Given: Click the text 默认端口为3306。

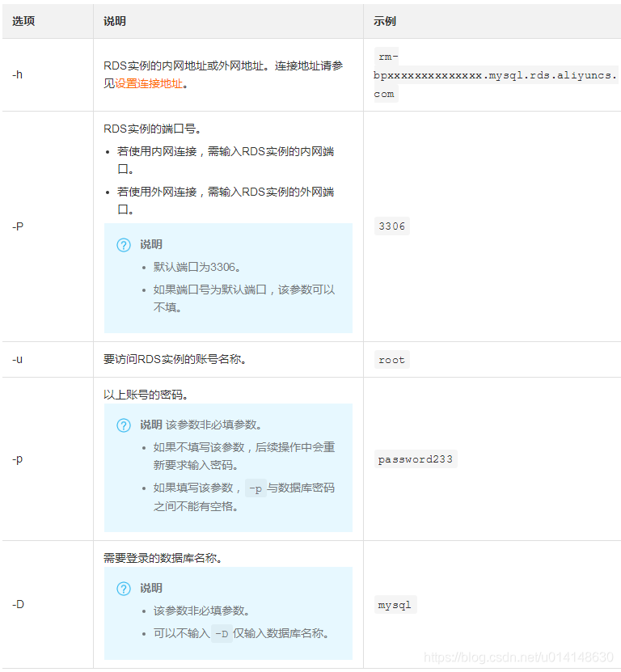Looking at the screenshot, I should (197, 267).
